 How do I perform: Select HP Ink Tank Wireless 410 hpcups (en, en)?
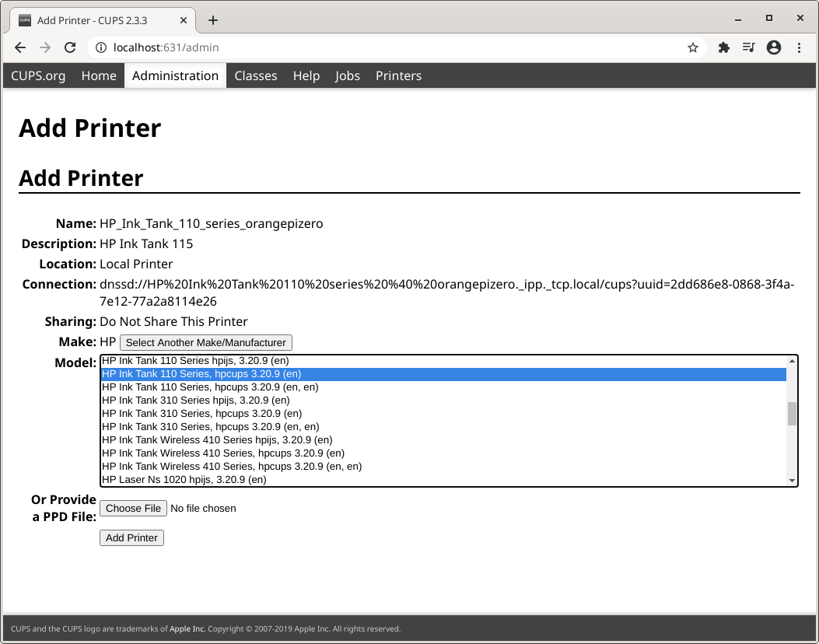pos(443,467)
